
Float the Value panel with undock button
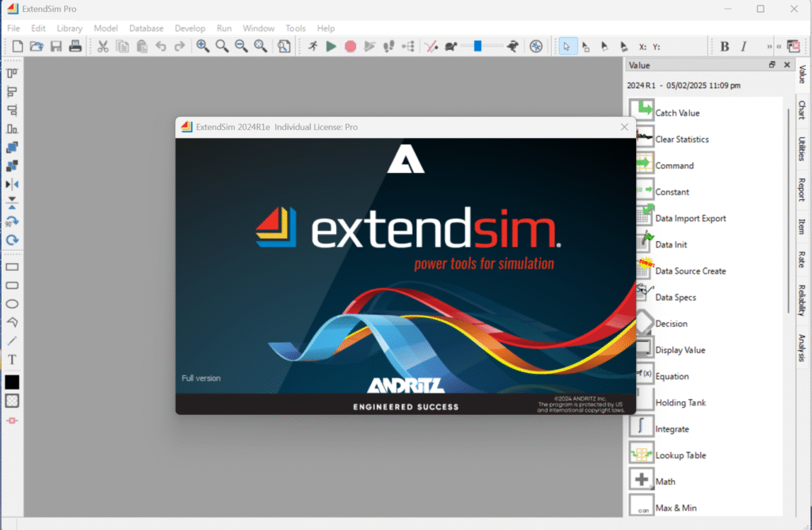(772, 65)
